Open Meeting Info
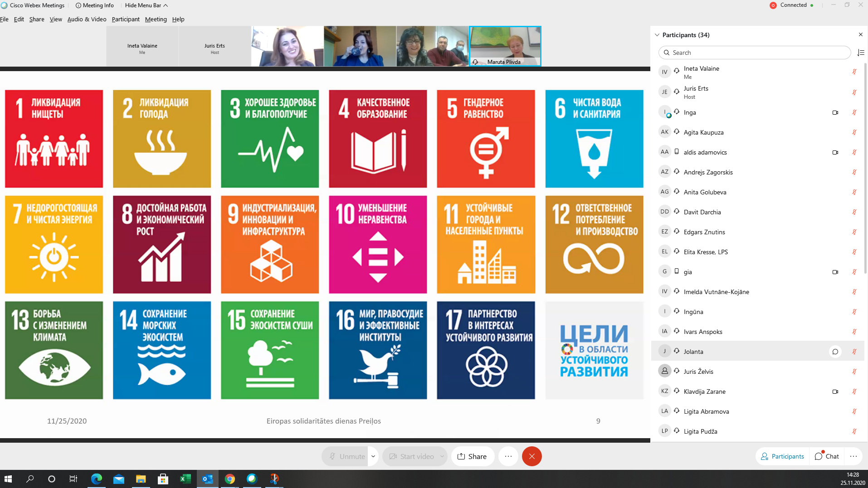Image resolution: width=868 pixels, height=488 pixels. tap(94, 5)
